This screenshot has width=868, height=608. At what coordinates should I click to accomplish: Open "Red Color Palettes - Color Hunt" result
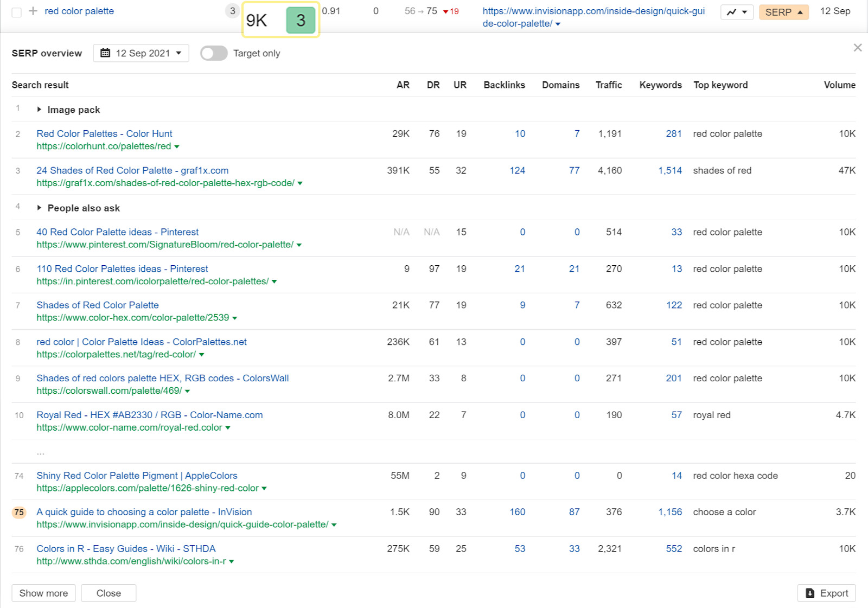point(104,133)
